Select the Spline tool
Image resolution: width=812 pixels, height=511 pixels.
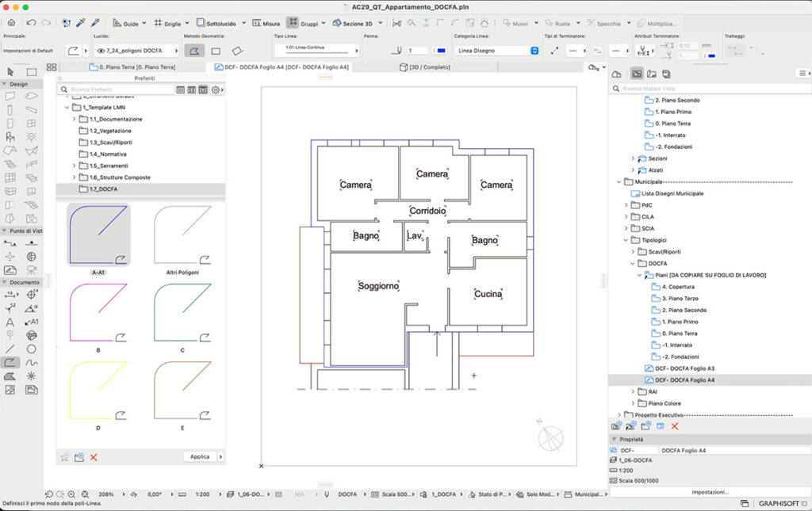point(32,363)
